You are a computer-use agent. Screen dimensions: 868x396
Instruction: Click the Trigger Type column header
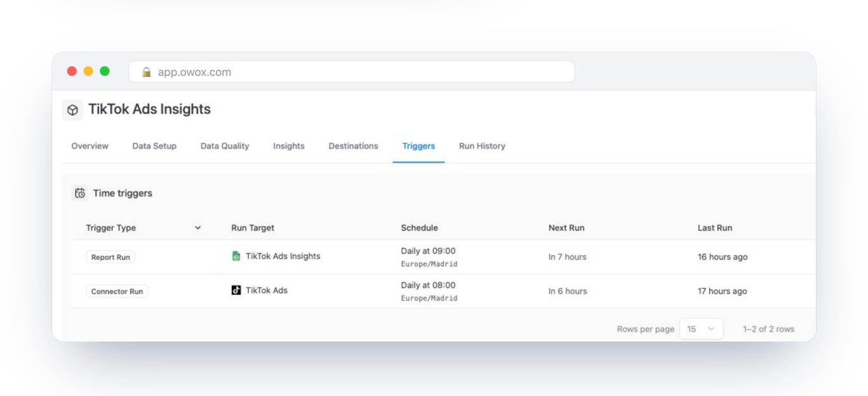pos(111,228)
